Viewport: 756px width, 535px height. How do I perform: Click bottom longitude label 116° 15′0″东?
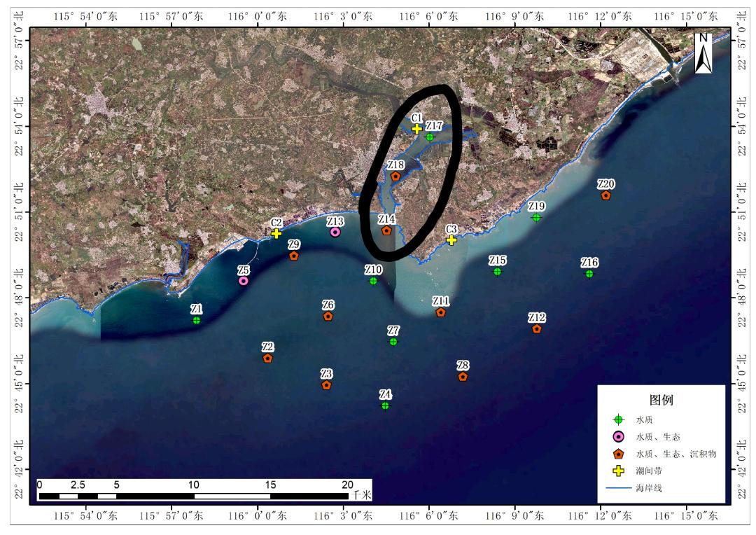[x=685, y=516]
